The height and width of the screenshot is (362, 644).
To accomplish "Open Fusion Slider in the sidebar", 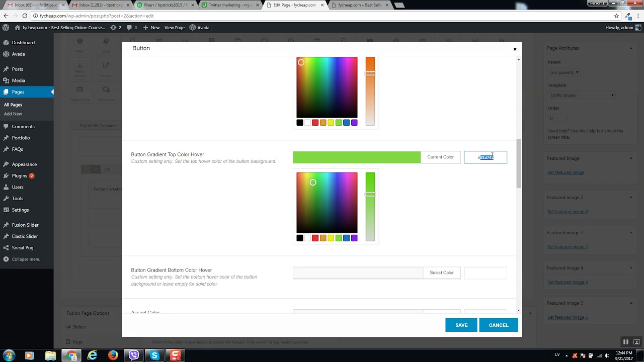I will [25, 225].
